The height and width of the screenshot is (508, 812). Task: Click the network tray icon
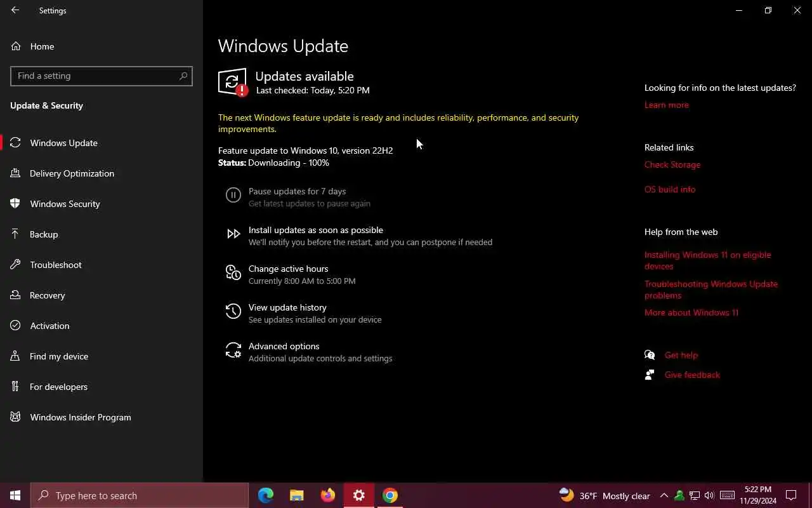click(695, 495)
